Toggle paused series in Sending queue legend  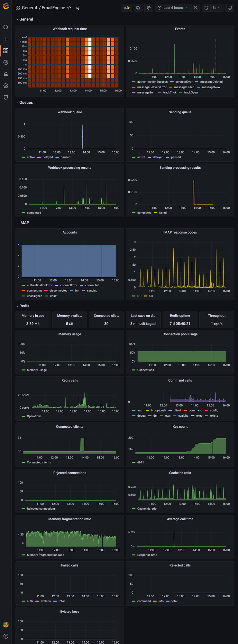(x=176, y=157)
